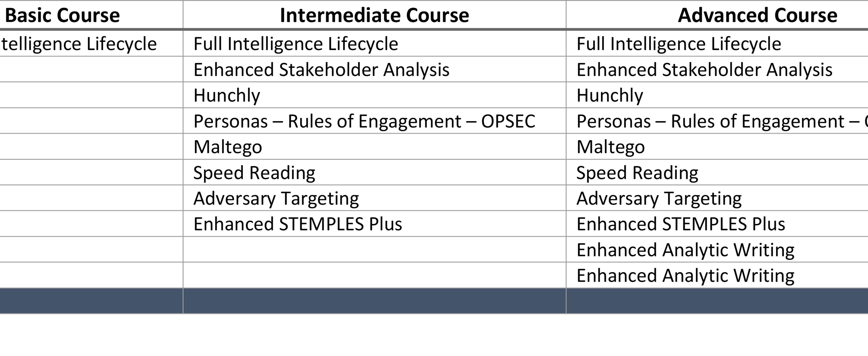
Task: Click dark blue footer under Intermediate column
Action: (x=375, y=301)
